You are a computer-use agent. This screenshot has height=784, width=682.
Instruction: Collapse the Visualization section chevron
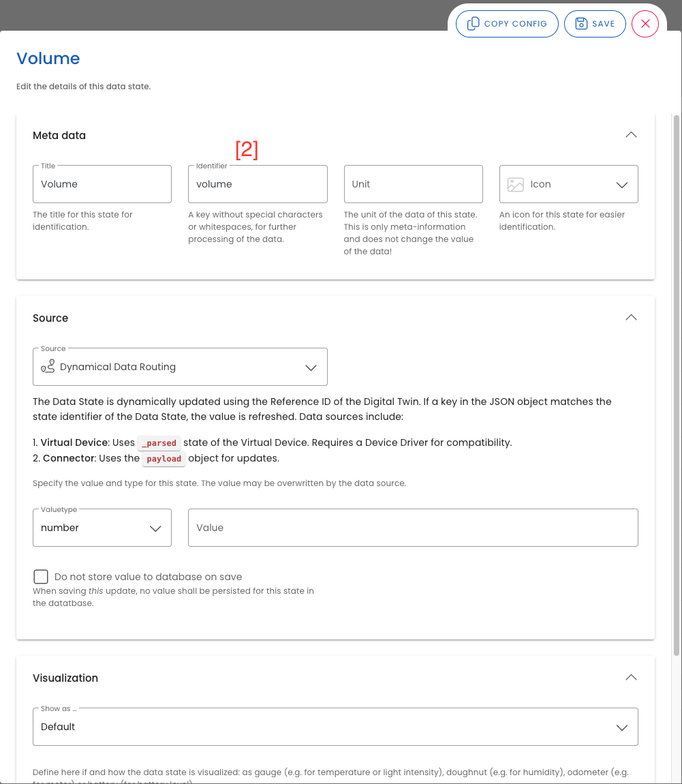pyautogui.click(x=631, y=678)
